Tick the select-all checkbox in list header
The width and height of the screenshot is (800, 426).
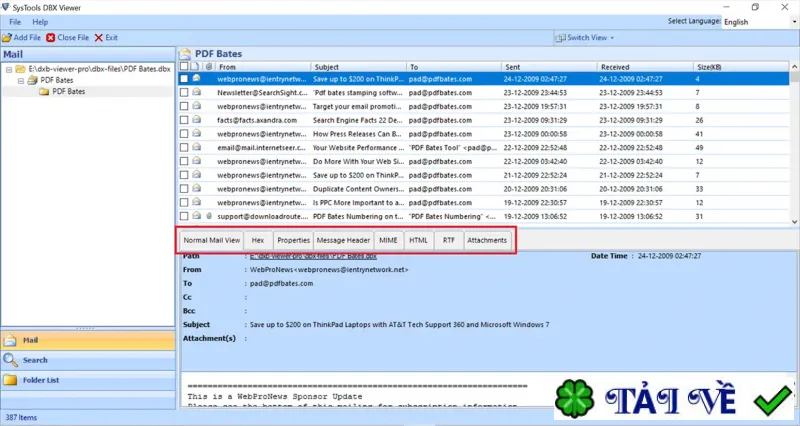(184, 67)
